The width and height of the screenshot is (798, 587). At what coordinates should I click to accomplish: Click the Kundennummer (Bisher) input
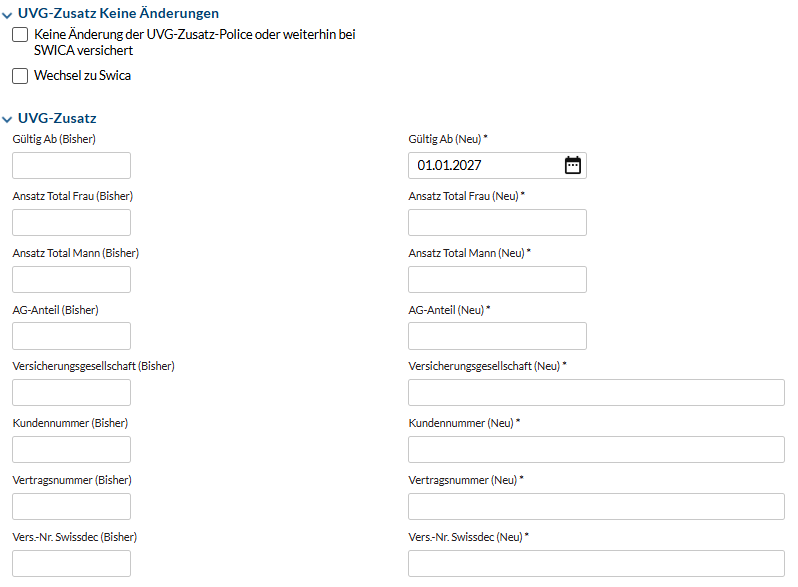[x=71, y=450]
